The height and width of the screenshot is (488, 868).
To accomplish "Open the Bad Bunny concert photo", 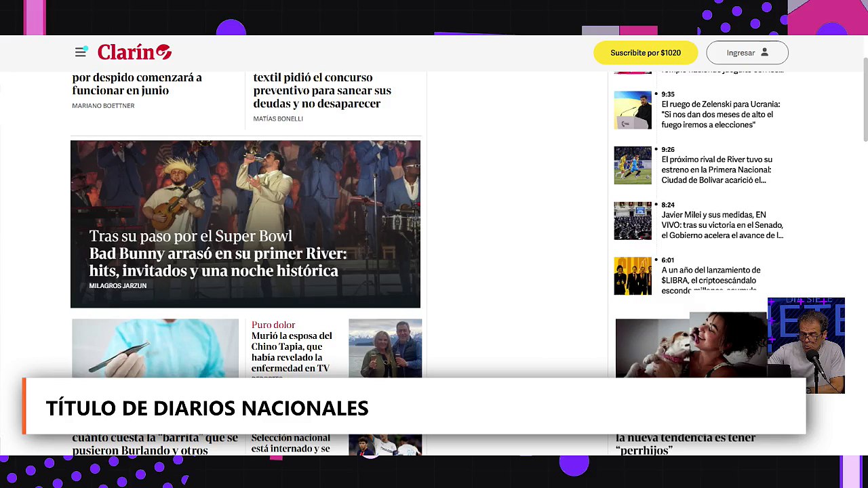I will pos(245,224).
